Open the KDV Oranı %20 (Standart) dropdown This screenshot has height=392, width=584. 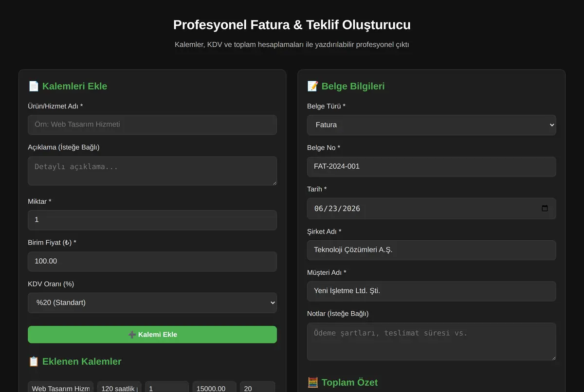152,303
